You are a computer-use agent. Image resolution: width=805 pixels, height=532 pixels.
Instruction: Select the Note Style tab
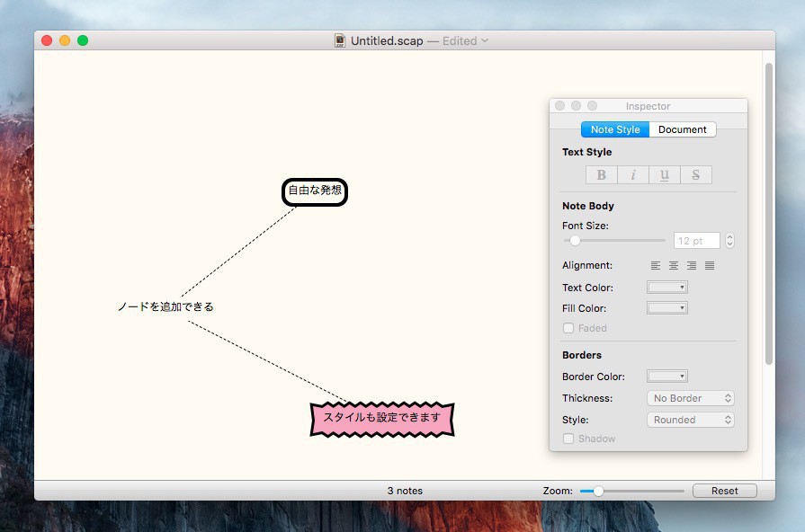click(x=615, y=129)
